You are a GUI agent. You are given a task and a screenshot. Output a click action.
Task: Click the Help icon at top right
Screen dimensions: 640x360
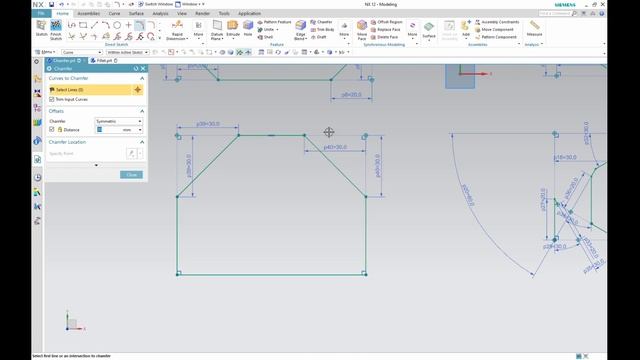(602, 13)
